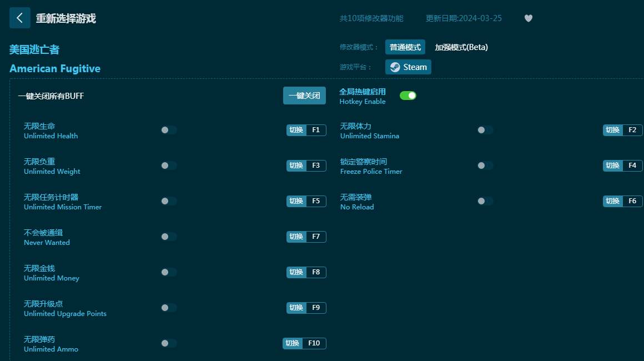Screen dimensions: 644x361
Task: Switch on the No Reload toggle
Action: (485, 201)
